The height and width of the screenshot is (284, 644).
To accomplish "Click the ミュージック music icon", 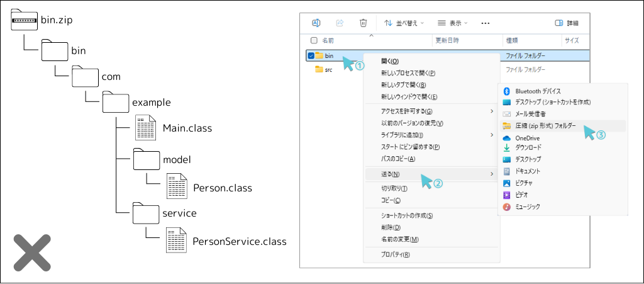I will tap(507, 207).
